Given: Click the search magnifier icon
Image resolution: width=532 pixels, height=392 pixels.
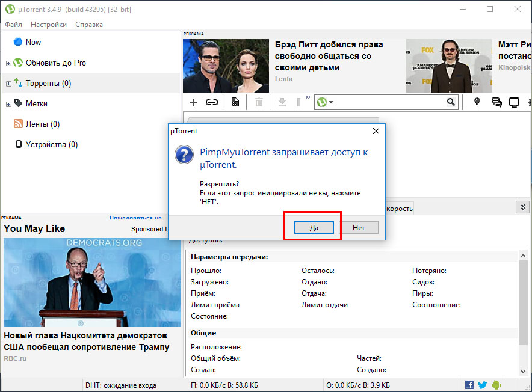Looking at the screenshot, I should [451, 102].
